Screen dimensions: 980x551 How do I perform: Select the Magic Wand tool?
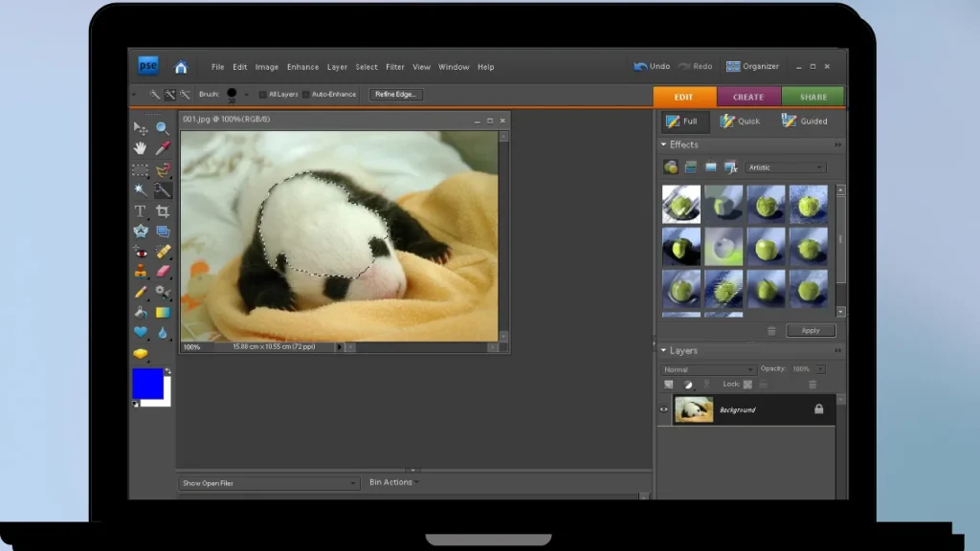click(x=140, y=190)
